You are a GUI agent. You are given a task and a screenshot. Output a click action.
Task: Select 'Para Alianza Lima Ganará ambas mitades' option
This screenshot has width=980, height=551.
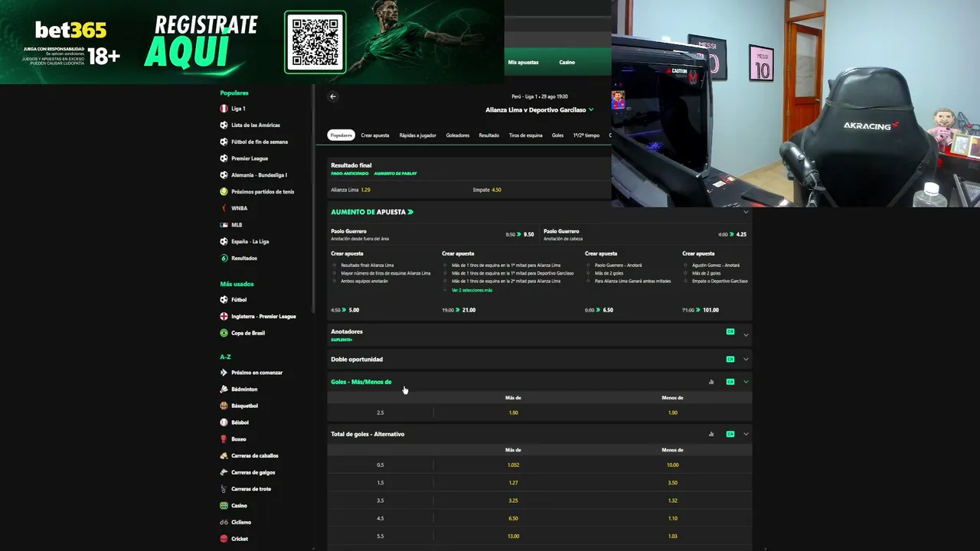pyautogui.click(x=589, y=281)
